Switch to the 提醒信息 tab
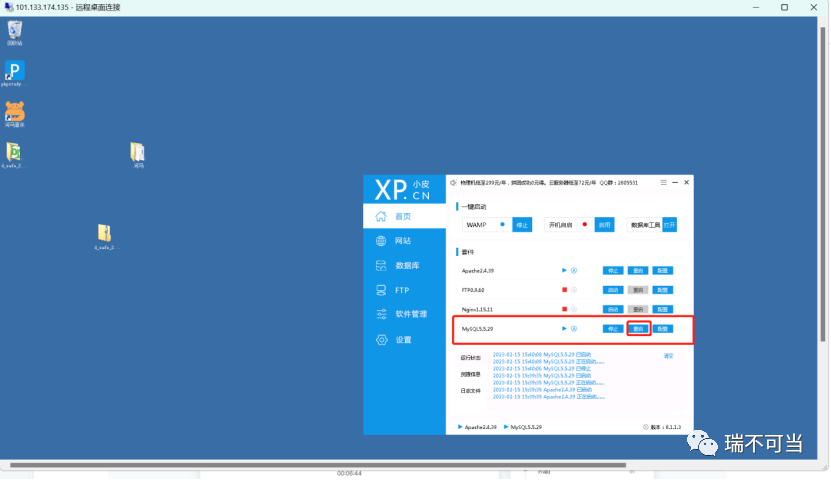This screenshot has height=480, width=831. tap(471, 375)
